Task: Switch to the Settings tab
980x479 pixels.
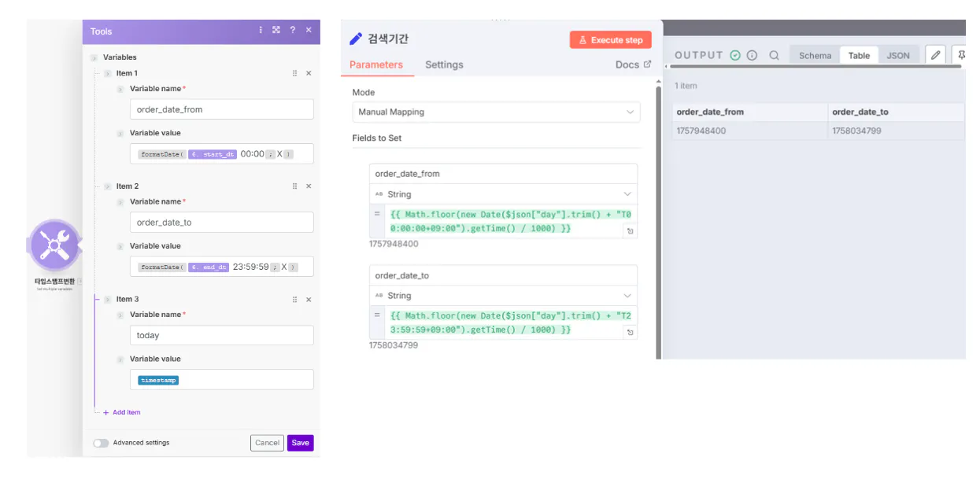Action: (444, 64)
